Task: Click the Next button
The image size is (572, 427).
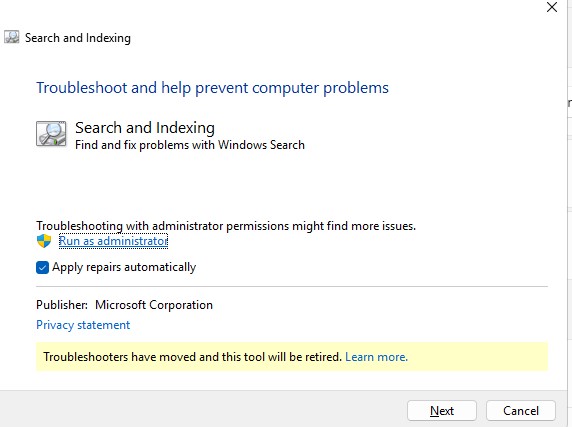Action: 442,411
